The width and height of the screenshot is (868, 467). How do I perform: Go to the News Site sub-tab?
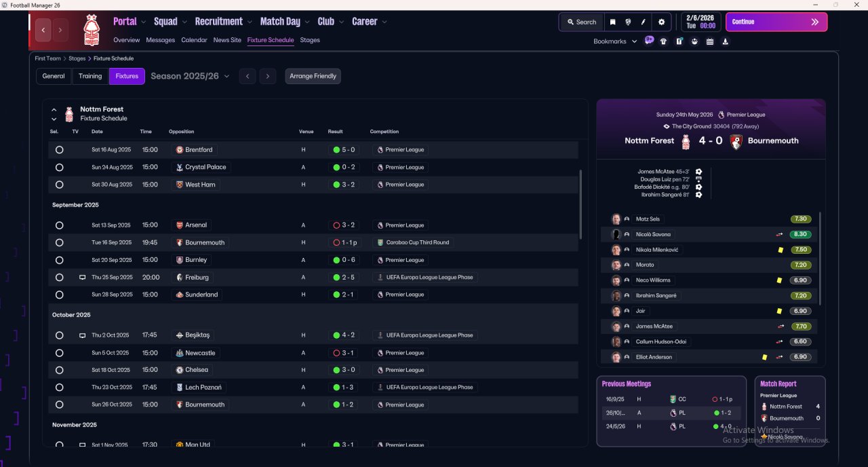[227, 40]
